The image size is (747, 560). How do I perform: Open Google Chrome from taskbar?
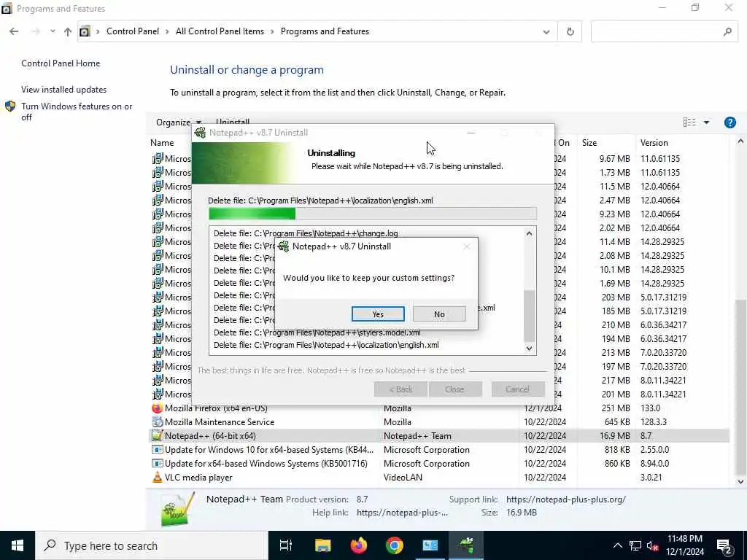coord(395,545)
